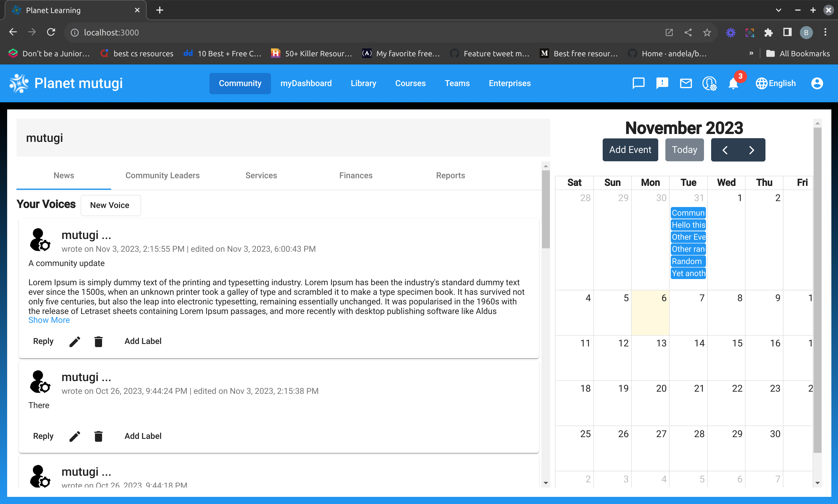Viewport: 838px width, 504px height.
Task: Switch to the Finances tab
Action: coord(355,175)
